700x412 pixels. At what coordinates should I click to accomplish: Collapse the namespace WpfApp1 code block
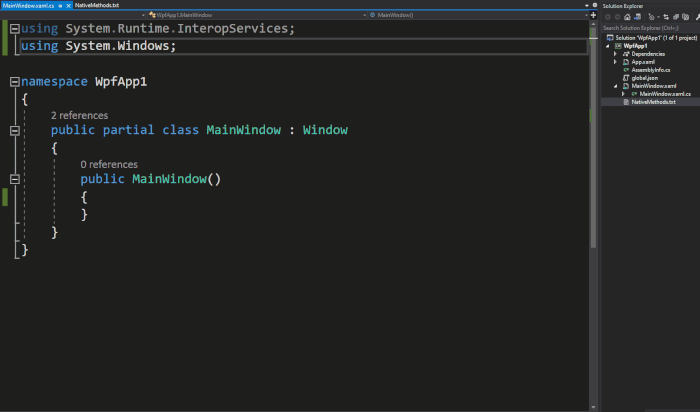15,82
